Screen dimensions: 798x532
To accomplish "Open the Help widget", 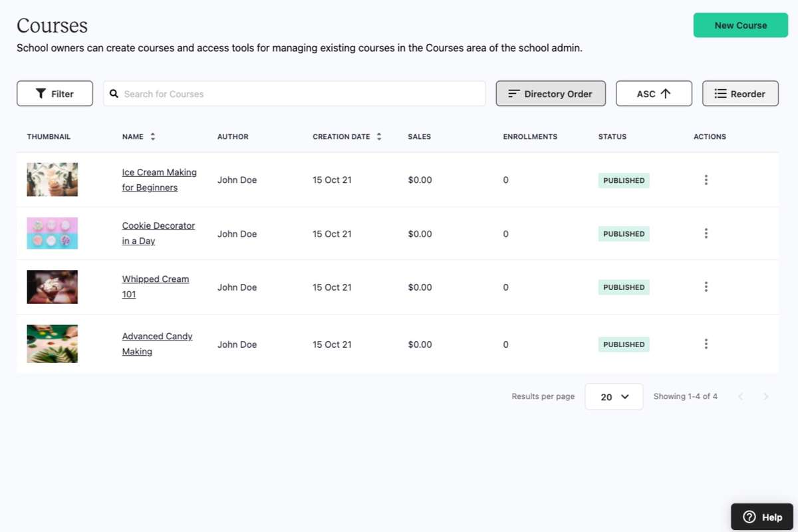I will click(x=762, y=517).
